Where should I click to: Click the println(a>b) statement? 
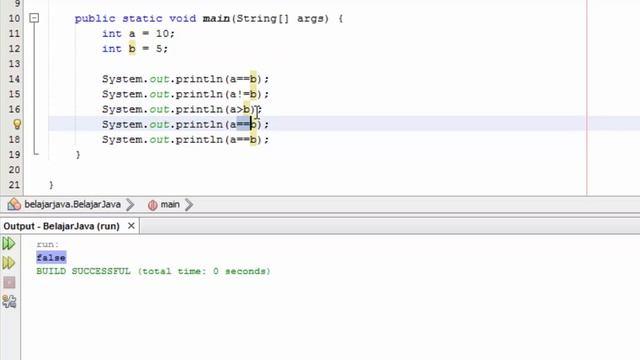[x=182, y=109]
